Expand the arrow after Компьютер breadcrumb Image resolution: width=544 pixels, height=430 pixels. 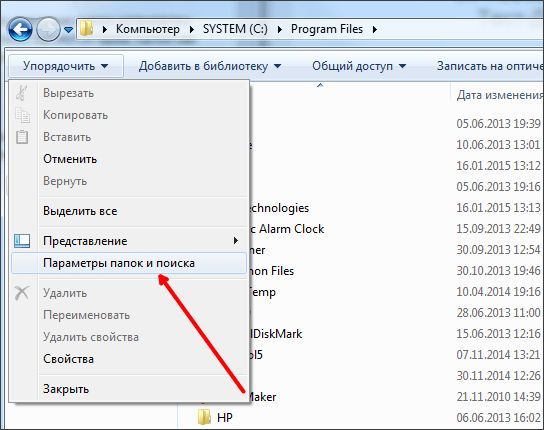coord(192,29)
